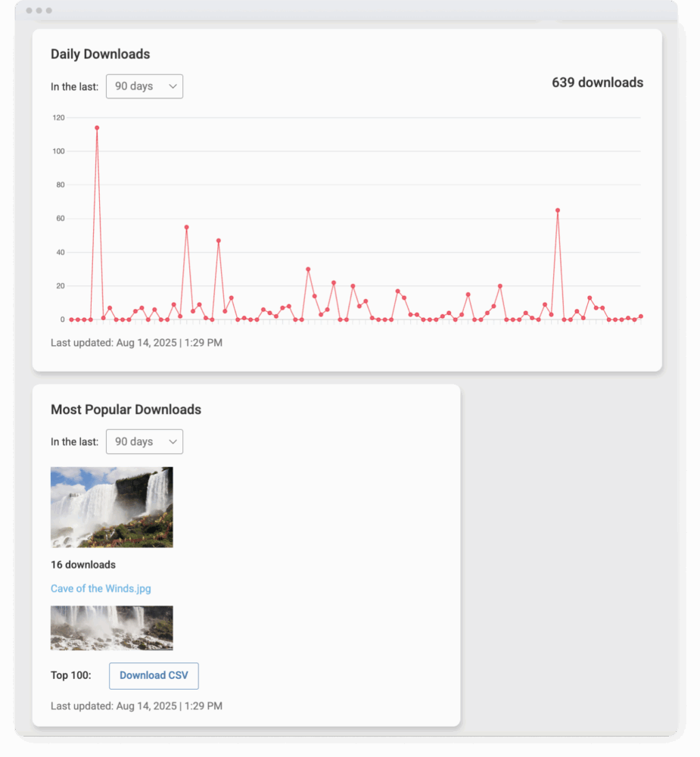Open the Cave of the Winds.jpg link
Image resolution: width=700 pixels, height=757 pixels.
(x=101, y=588)
